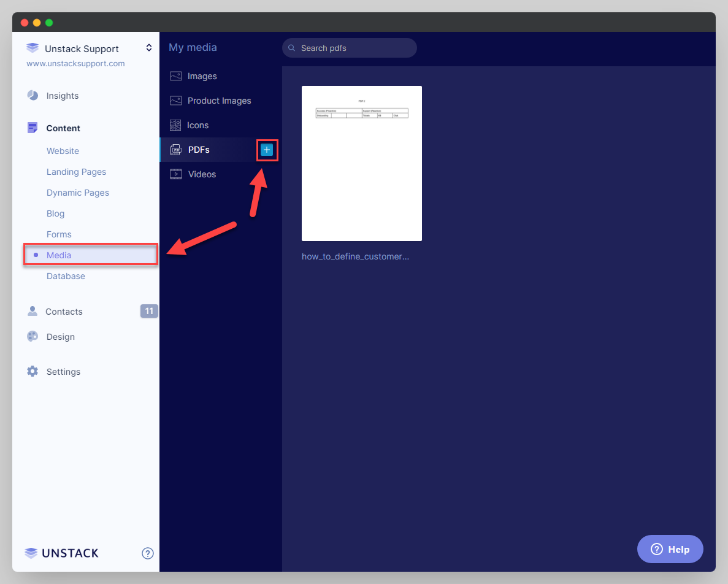Switch to Product Images category

point(219,101)
